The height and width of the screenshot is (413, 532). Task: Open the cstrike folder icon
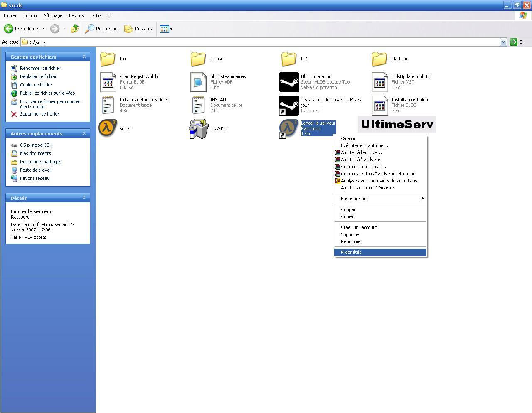198,59
